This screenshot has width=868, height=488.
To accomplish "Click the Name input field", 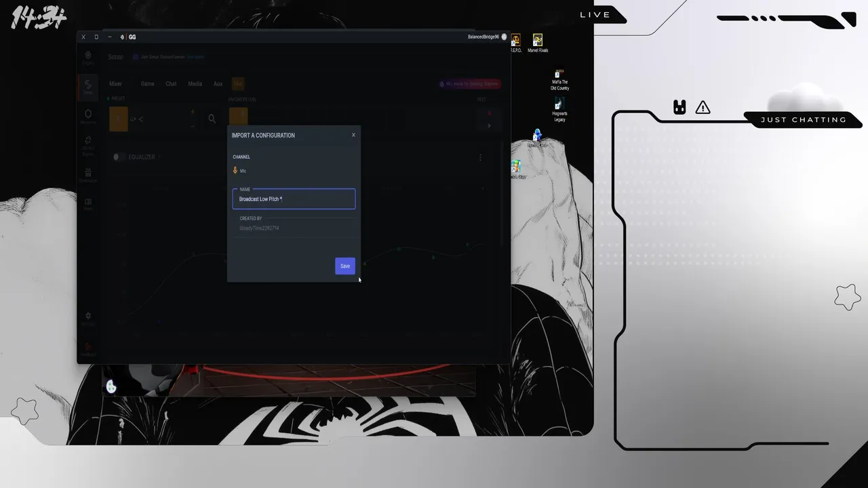I will pos(294,199).
